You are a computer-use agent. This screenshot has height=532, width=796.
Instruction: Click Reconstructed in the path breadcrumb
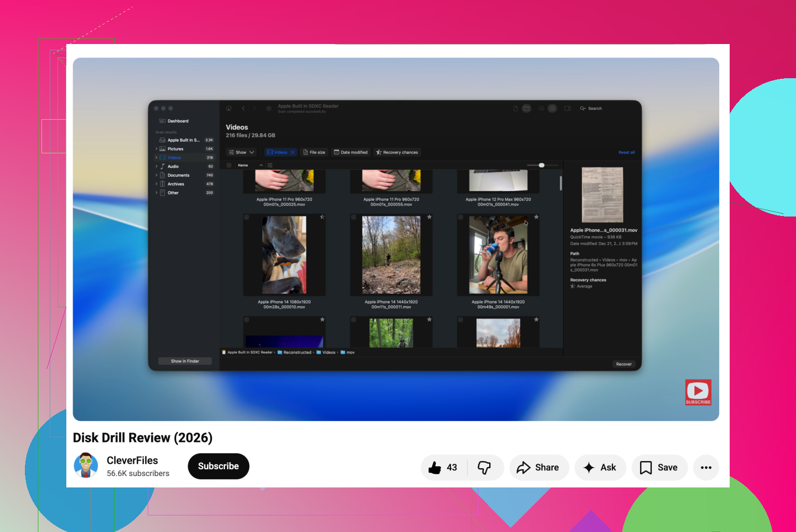pyautogui.click(x=294, y=352)
